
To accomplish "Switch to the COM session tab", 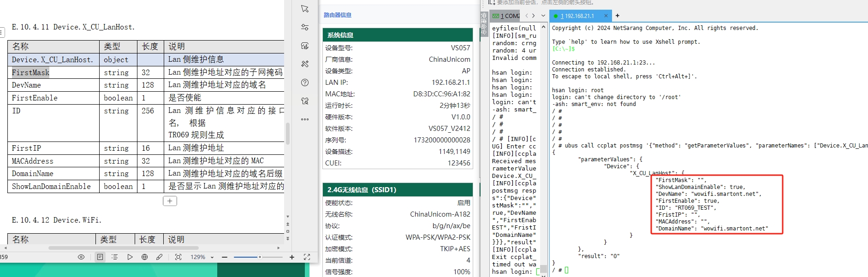I will pyautogui.click(x=505, y=16).
